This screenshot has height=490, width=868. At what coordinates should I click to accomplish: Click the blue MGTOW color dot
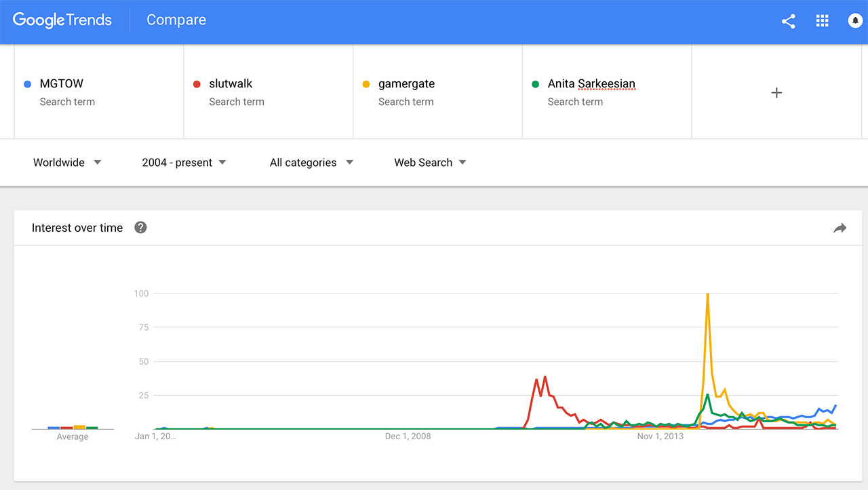point(27,84)
